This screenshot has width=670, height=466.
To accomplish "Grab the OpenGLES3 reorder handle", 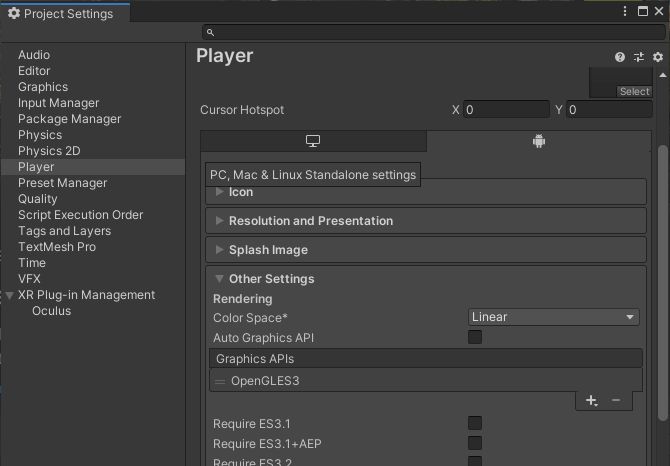I will point(220,381).
